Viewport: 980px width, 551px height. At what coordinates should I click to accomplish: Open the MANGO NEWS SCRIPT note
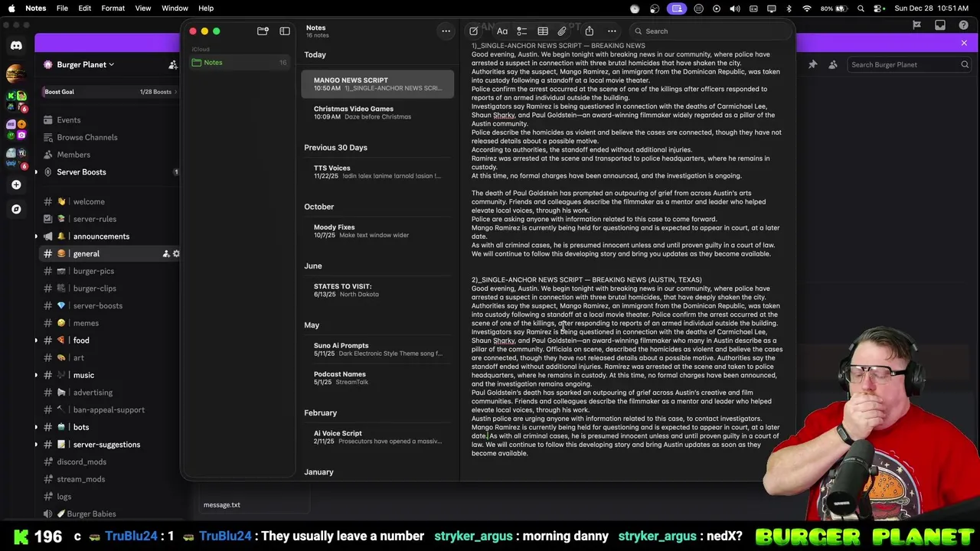(377, 83)
